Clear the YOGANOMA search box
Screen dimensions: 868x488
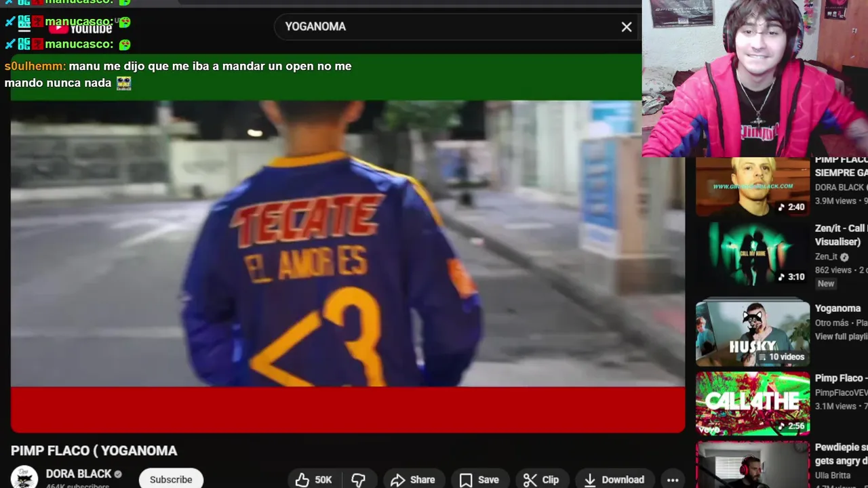(627, 27)
